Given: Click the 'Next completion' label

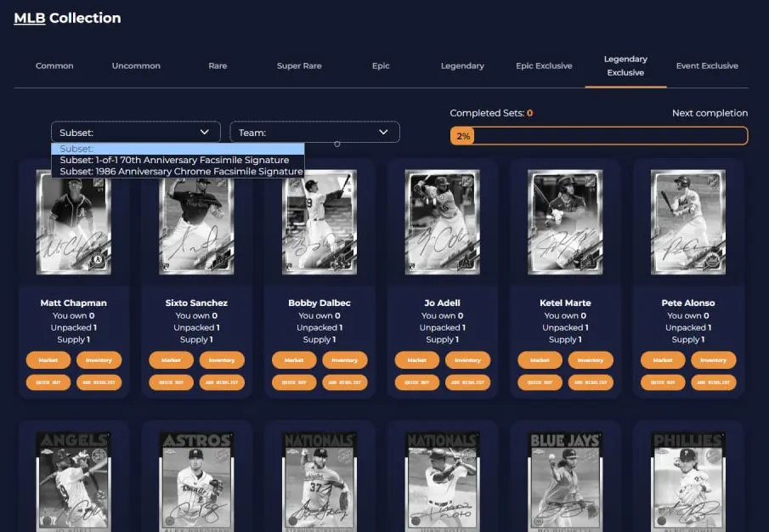Looking at the screenshot, I should pos(710,113).
